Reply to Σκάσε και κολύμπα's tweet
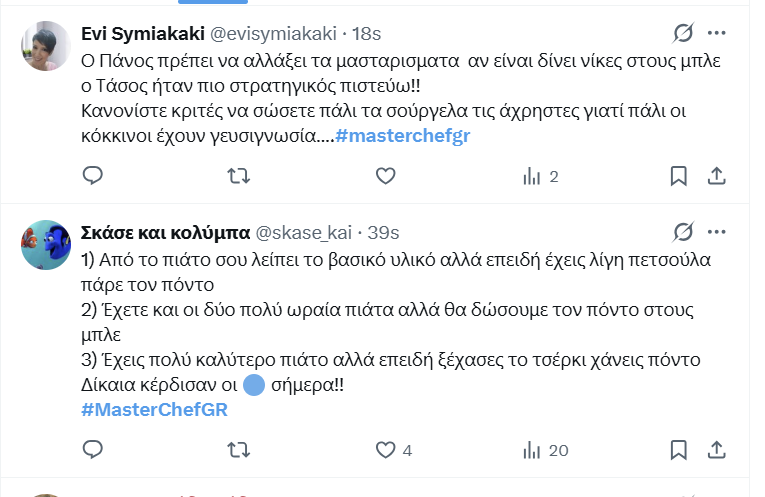Viewport: 765px width, 497px height. (x=92, y=449)
